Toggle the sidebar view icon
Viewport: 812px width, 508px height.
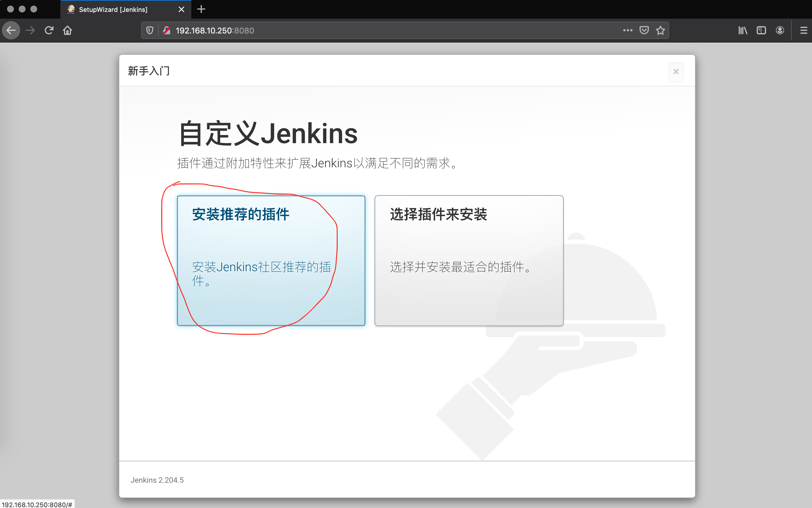coord(761,31)
